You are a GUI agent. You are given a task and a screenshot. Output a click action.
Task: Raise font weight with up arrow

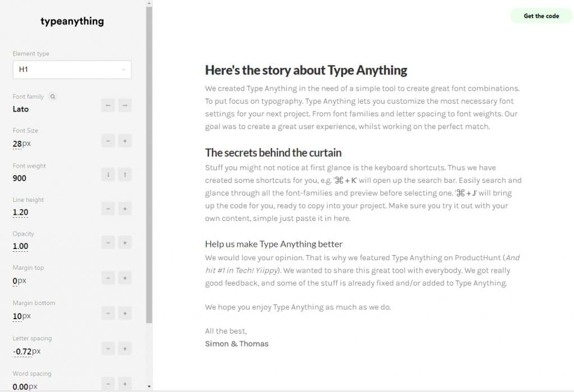125,175
